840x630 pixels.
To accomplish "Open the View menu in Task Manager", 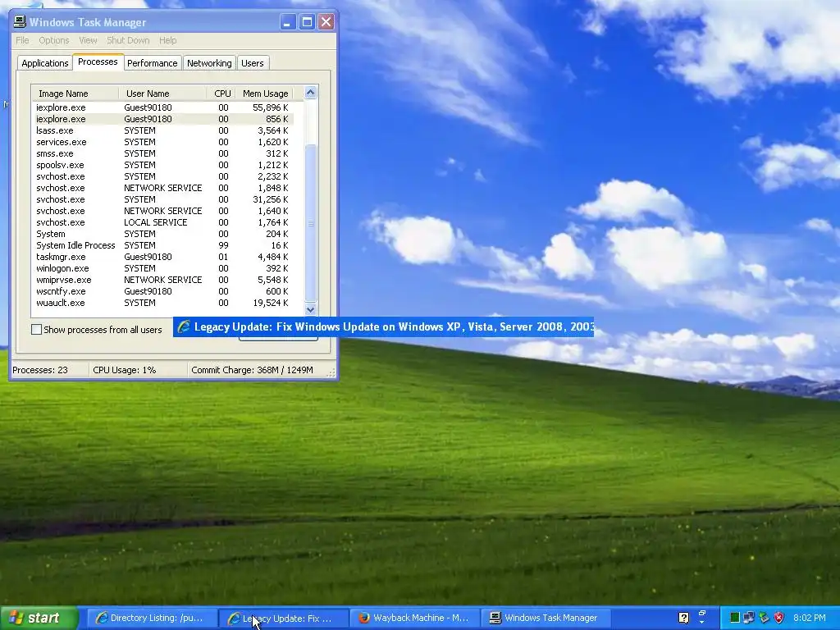I will pyautogui.click(x=88, y=40).
